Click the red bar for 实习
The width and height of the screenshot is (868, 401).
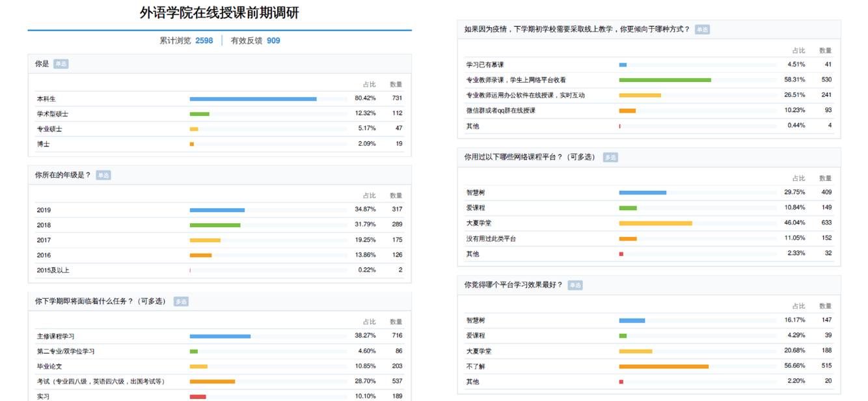click(x=198, y=396)
